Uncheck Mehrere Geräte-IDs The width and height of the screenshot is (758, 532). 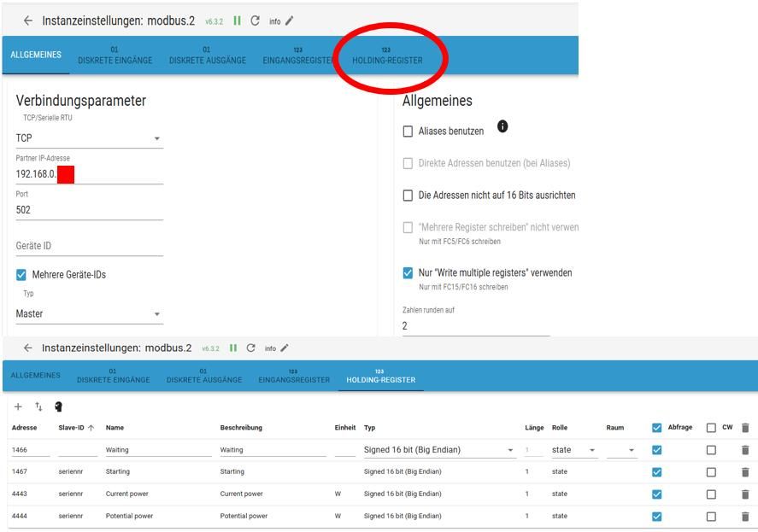click(x=21, y=275)
